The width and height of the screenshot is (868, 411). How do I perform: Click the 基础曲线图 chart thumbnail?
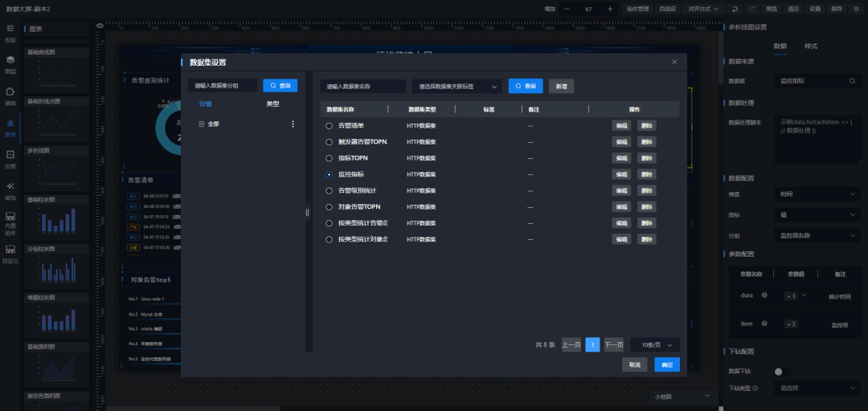(x=56, y=72)
